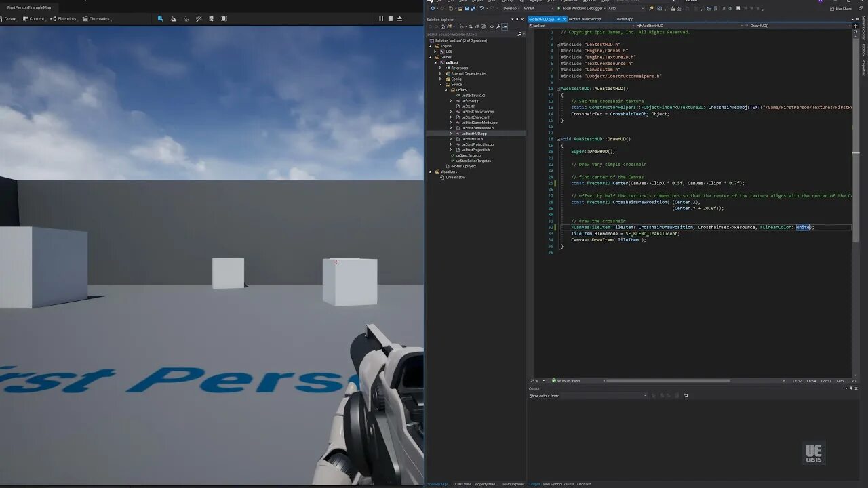The height and width of the screenshot is (488, 868).
Task: Close the Solution Explorer panel
Action: pyautogui.click(x=521, y=19)
